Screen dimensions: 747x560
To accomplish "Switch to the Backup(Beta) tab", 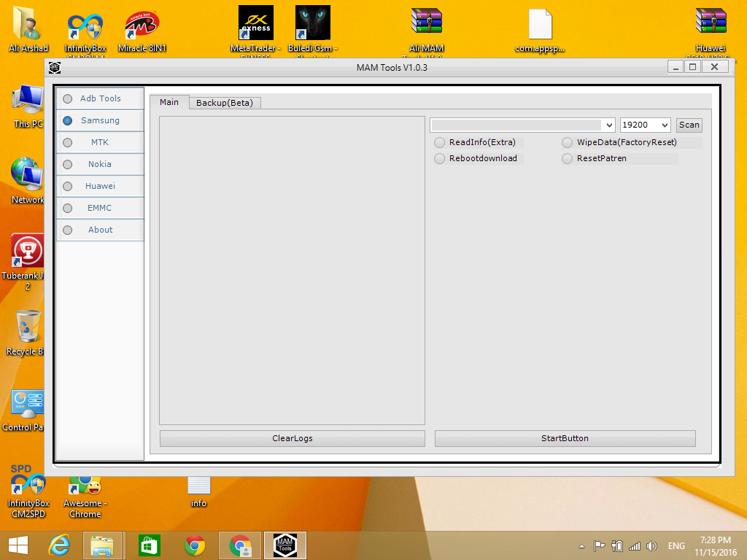I will point(225,103).
